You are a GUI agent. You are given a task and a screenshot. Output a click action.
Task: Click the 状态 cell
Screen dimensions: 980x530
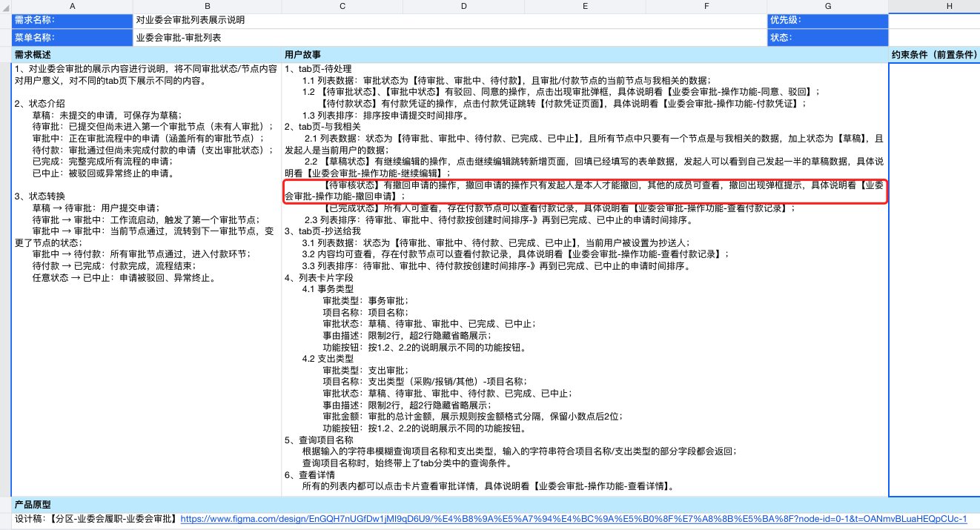(829, 39)
